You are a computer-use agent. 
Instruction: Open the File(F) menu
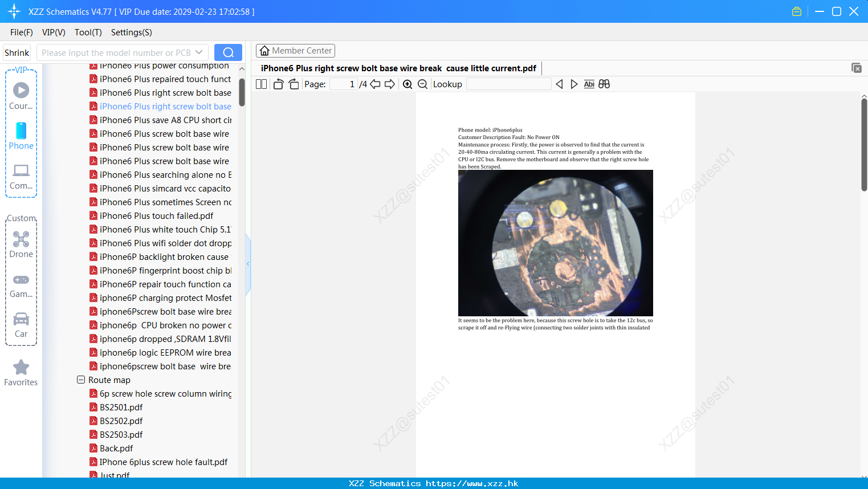pos(22,32)
